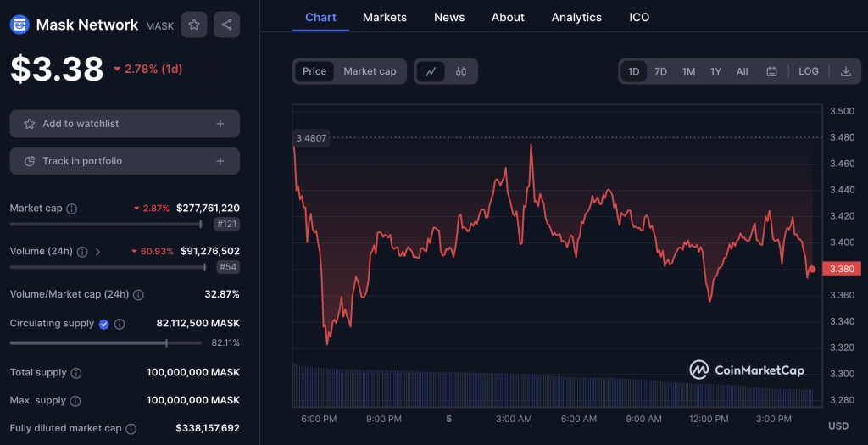Select 1M time range
Screen dimensions: 868x445
pos(688,71)
